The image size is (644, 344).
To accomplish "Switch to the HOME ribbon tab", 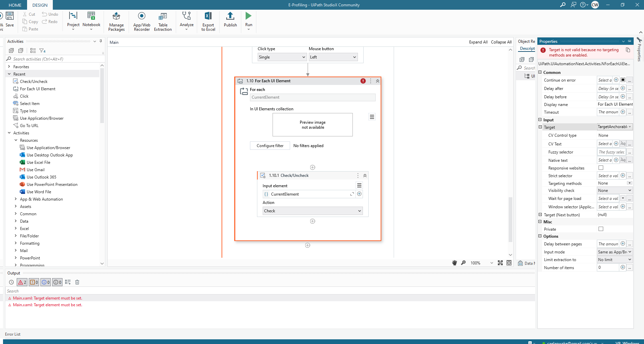I will coord(15,5).
